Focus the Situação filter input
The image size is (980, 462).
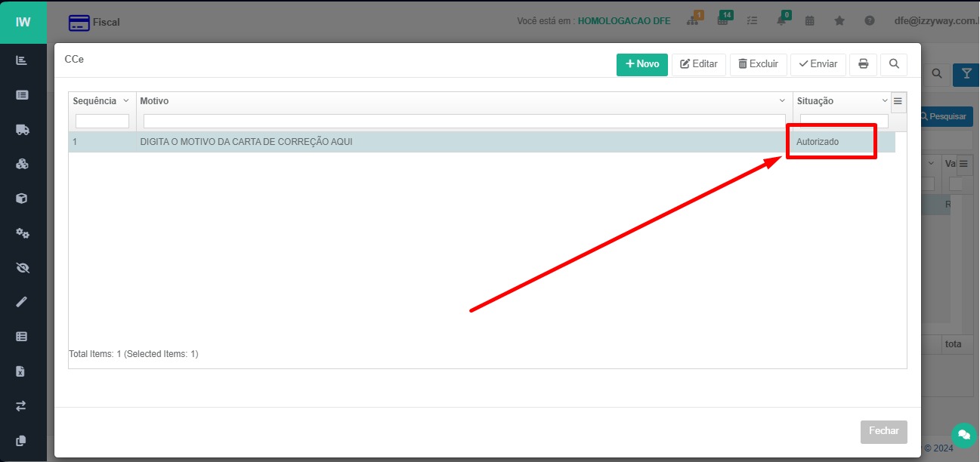pyautogui.click(x=844, y=121)
